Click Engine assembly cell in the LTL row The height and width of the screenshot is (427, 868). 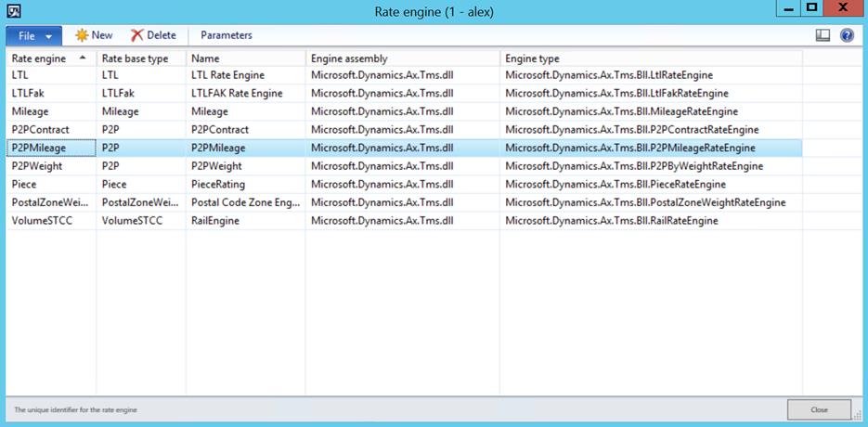(403, 75)
